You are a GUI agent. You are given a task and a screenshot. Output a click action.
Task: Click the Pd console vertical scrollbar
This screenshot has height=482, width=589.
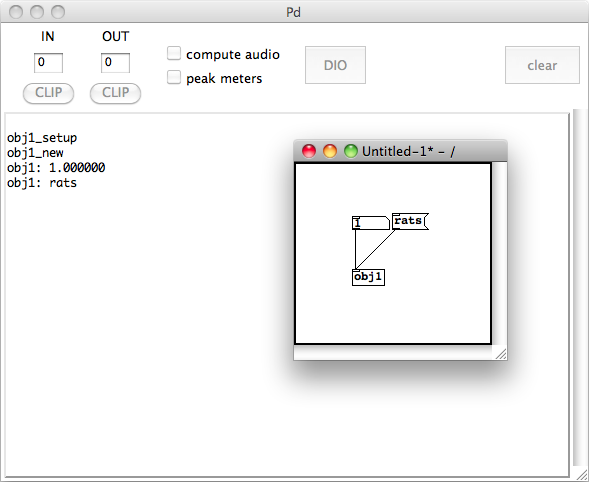pyautogui.click(x=579, y=287)
